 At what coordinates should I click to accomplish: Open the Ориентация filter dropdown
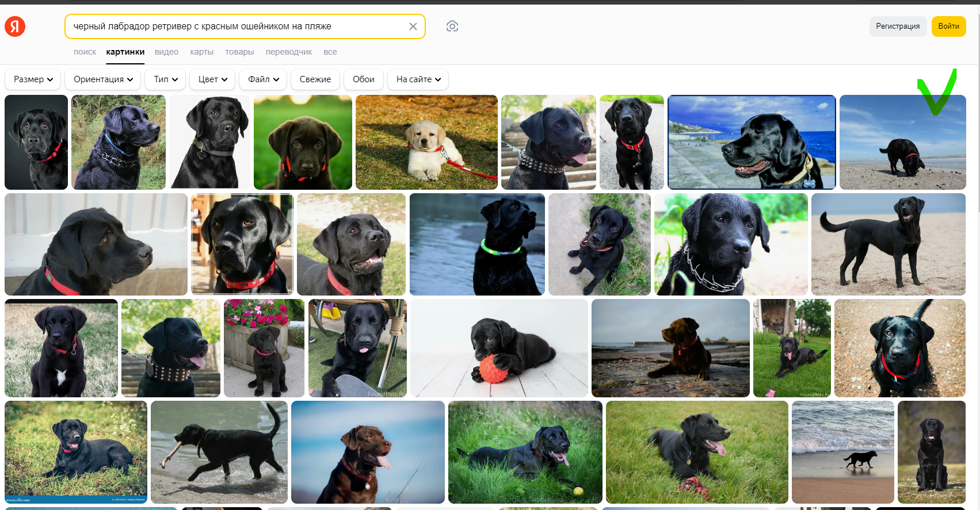[x=104, y=79]
